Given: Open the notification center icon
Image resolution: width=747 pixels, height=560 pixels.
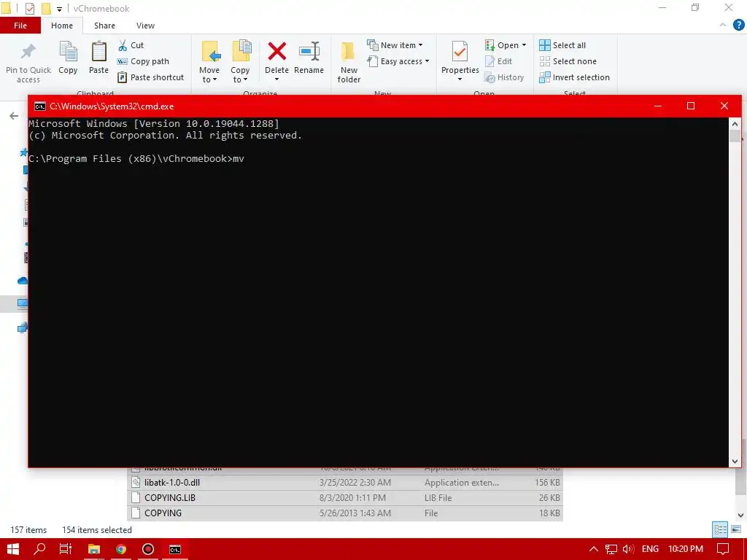Looking at the screenshot, I should 723,549.
